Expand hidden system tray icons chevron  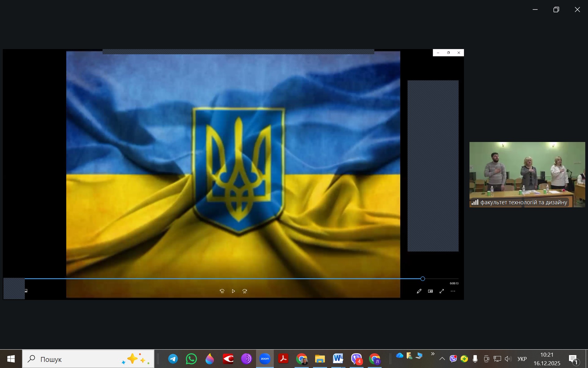(442, 359)
